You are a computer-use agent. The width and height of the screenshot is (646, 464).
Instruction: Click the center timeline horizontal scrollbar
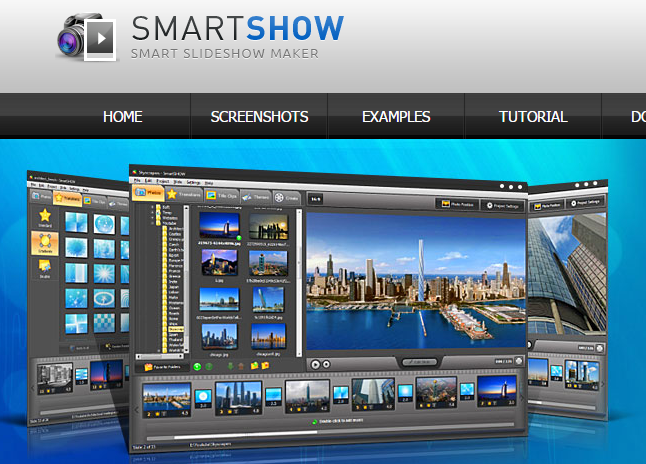(330, 432)
